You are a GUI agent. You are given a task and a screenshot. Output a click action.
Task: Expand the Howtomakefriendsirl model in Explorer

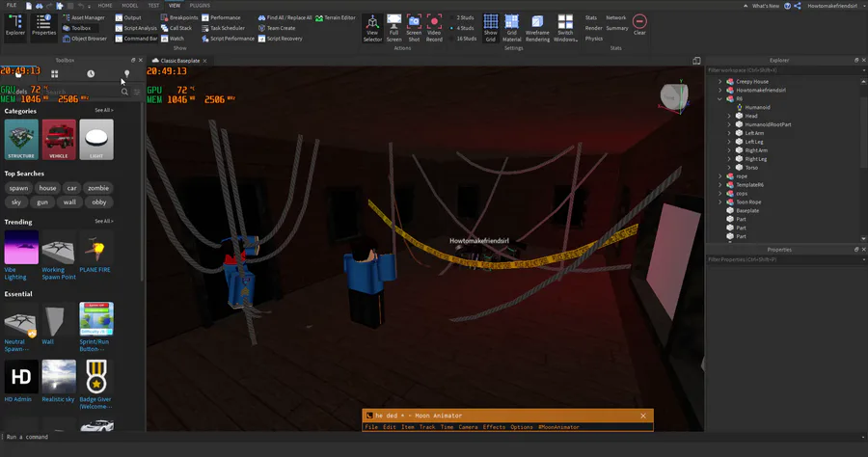coord(720,91)
